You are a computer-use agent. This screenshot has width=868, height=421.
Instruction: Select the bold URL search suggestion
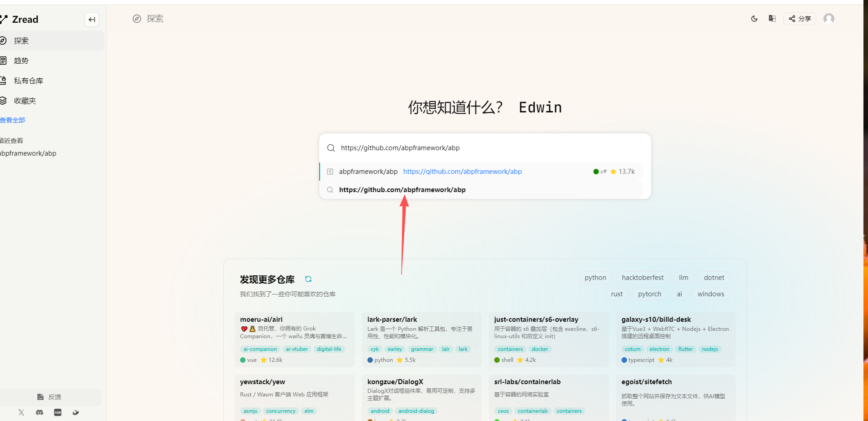(x=482, y=190)
